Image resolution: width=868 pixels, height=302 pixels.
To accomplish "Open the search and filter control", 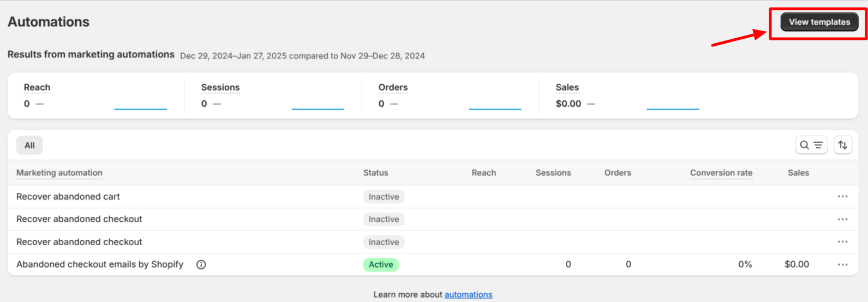I will tap(811, 145).
